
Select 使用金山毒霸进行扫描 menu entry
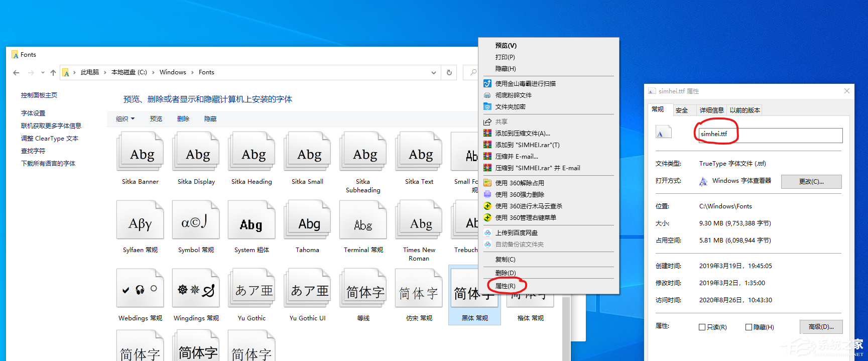[x=548, y=84]
